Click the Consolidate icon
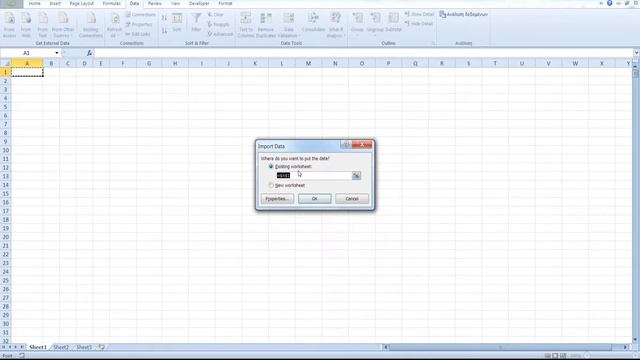 (x=313, y=22)
